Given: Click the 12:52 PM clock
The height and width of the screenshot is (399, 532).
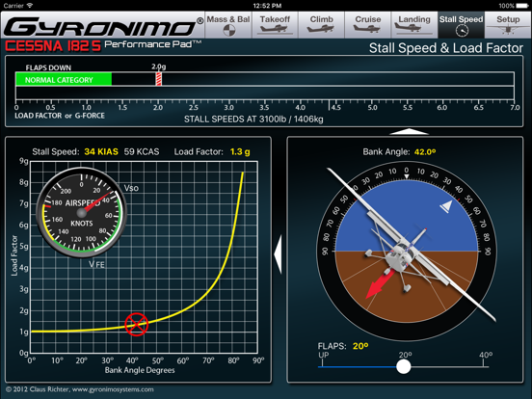Looking at the screenshot, I should pos(267,6).
